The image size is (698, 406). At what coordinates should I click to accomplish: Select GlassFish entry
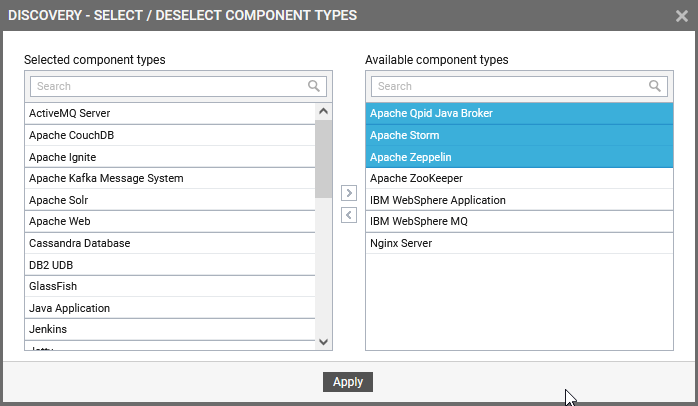pos(170,286)
